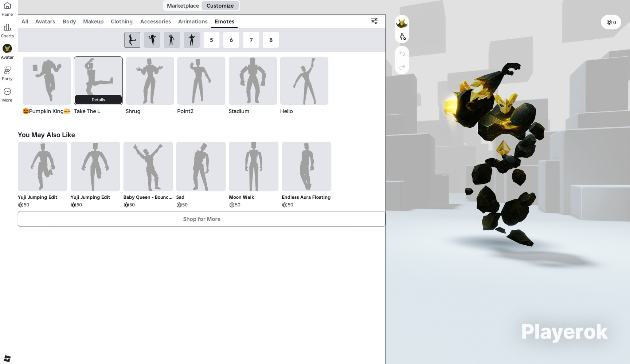The height and width of the screenshot is (364, 630).
Task: Click the "Baby Queen - Bounc..." item title
Action: [148, 197]
